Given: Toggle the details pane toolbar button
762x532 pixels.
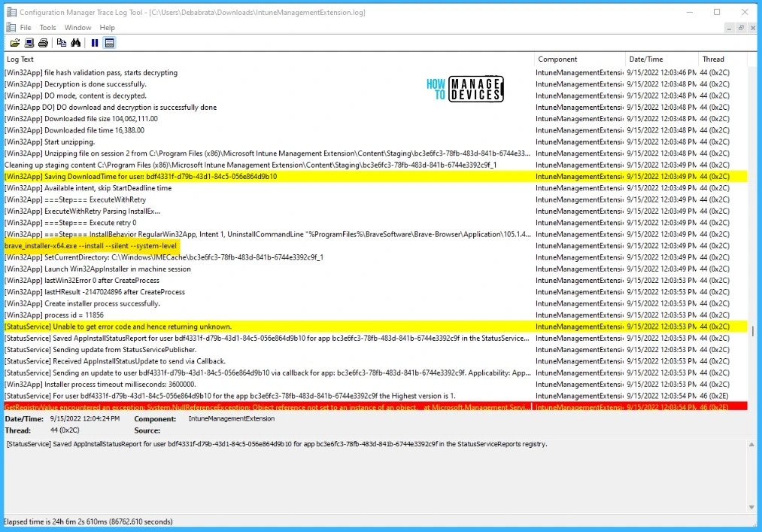Looking at the screenshot, I should pyautogui.click(x=109, y=43).
